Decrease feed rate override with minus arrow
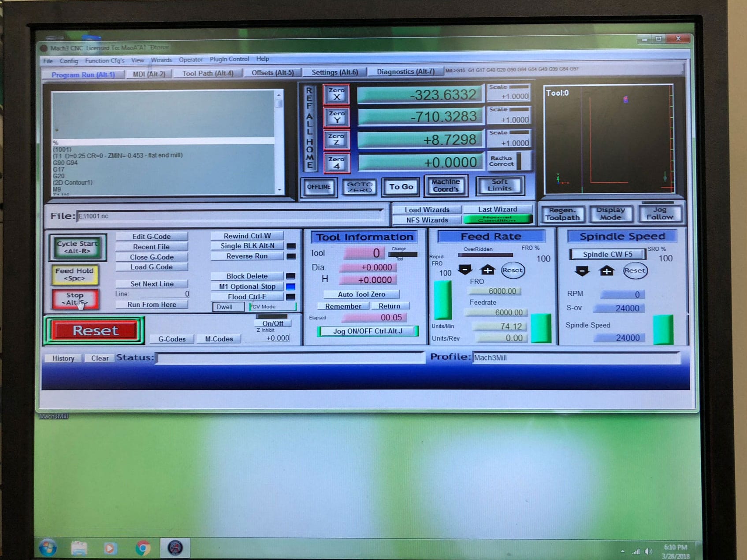The image size is (747, 560). (465, 270)
